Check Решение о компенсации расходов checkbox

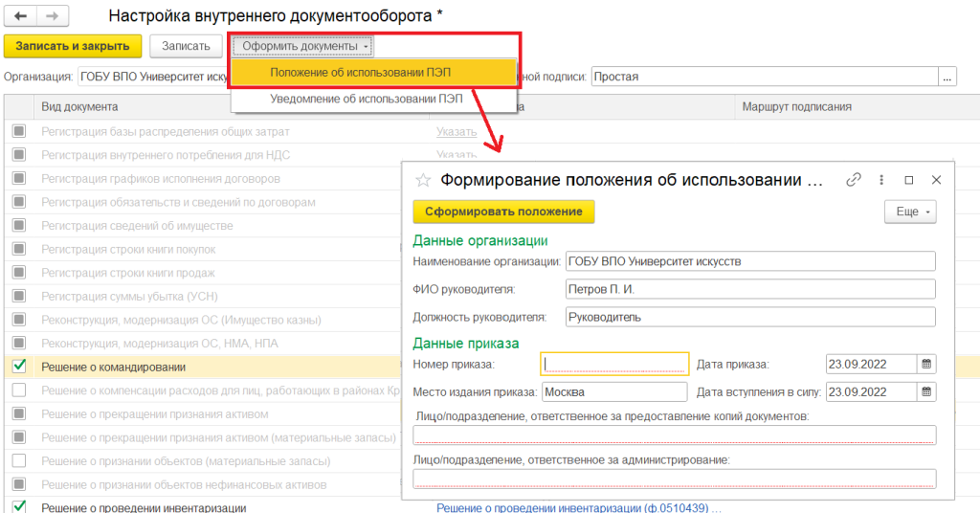point(19,390)
